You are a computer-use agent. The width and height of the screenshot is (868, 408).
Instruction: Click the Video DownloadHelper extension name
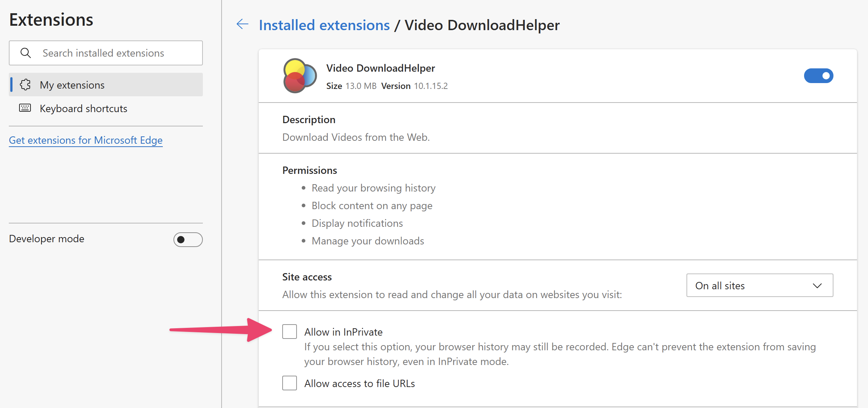coord(380,68)
